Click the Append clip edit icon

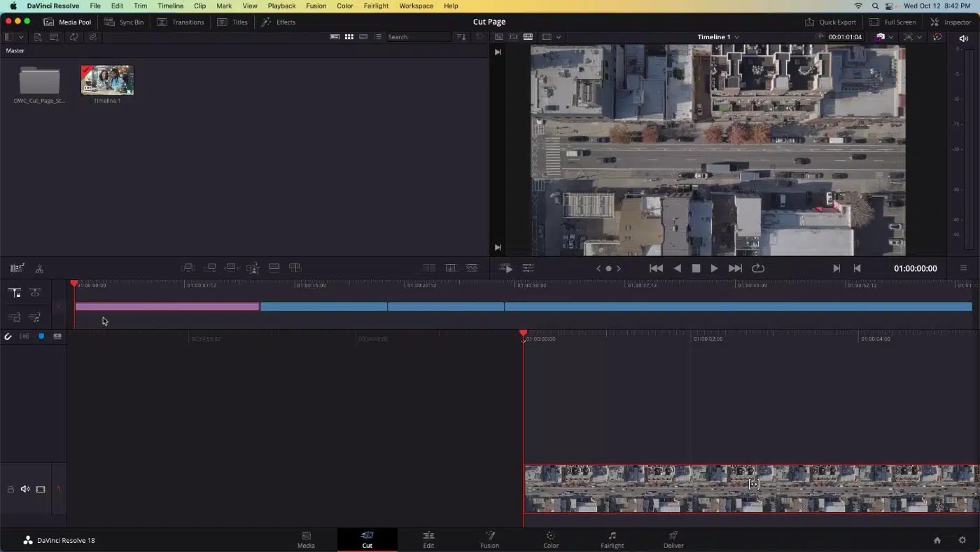(209, 267)
